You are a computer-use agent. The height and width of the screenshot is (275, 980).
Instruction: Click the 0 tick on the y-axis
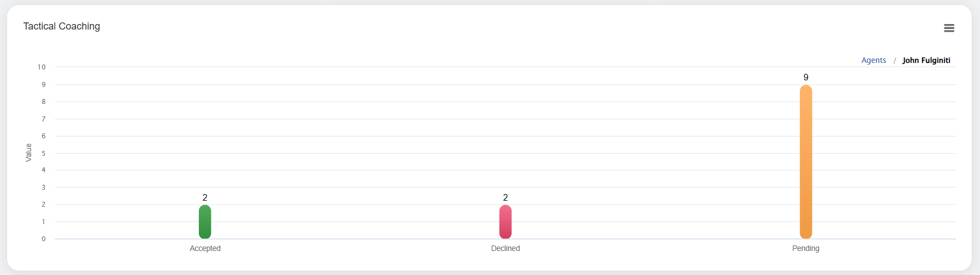pyautogui.click(x=44, y=239)
